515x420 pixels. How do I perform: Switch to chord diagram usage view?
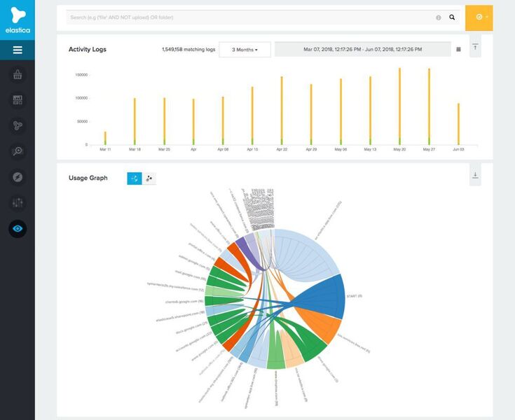(135, 178)
